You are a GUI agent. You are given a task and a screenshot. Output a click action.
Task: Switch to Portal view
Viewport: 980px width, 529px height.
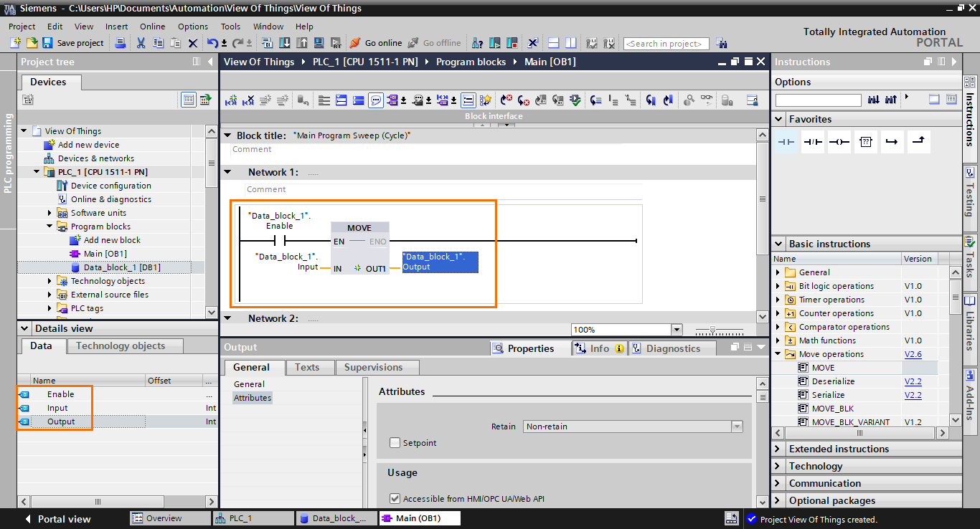57,519
